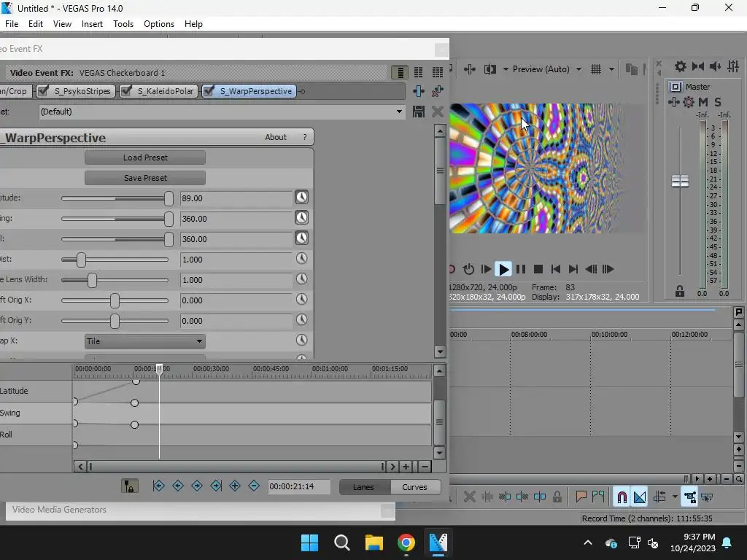The image size is (747, 560).
Task: Go to the previous keyframe
Action: 178,486
